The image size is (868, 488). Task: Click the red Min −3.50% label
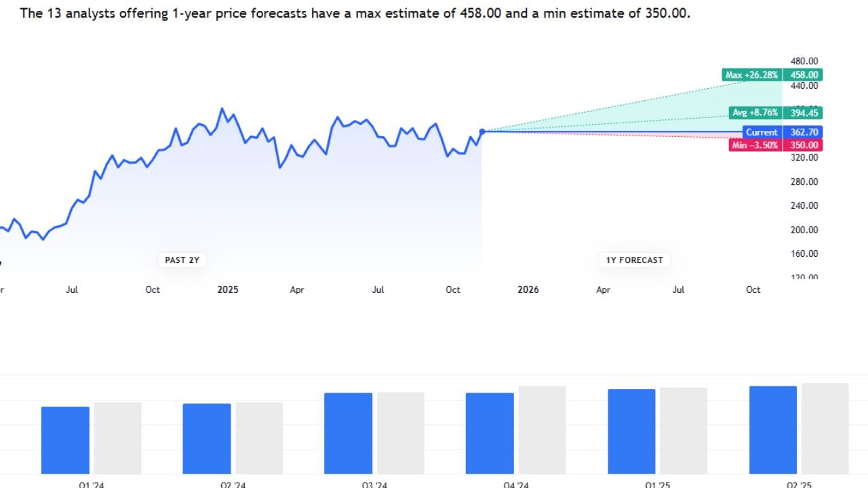pyautogui.click(x=755, y=145)
